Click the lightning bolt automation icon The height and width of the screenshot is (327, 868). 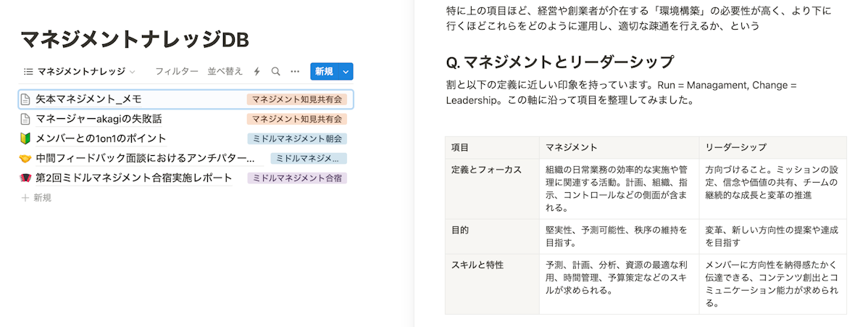257,72
